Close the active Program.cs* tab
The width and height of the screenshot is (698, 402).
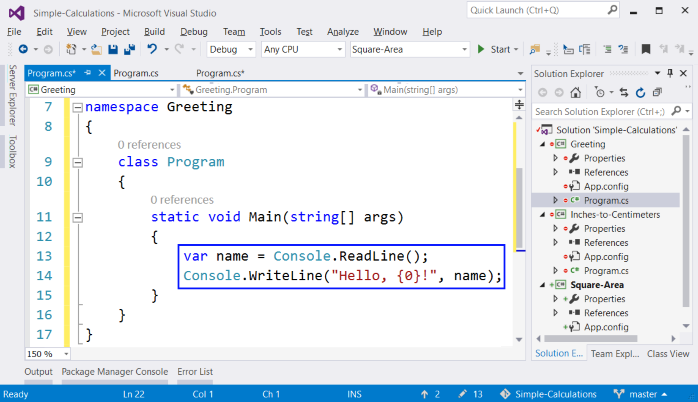click(102, 73)
